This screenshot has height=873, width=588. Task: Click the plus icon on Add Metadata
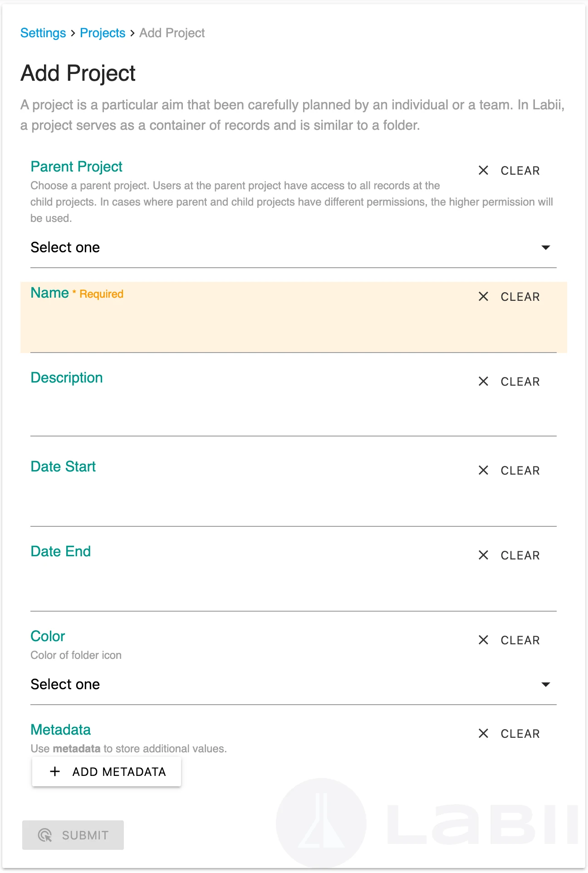pos(55,771)
